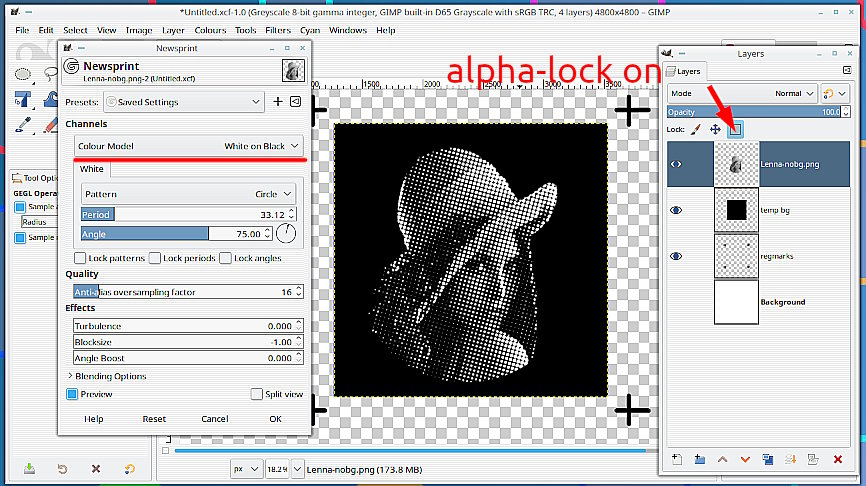Raise layer with the up arrow icon
Image resolution: width=866 pixels, height=486 pixels.
[722, 460]
